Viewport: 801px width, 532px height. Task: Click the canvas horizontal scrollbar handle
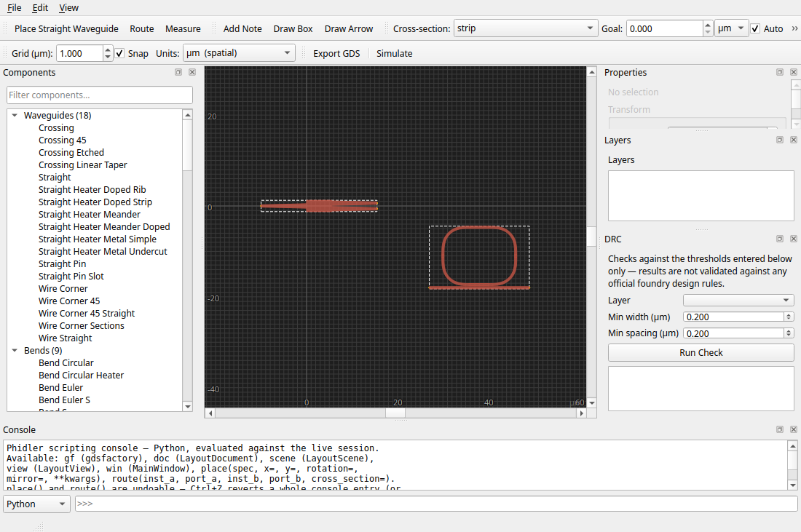click(x=395, y=413)
